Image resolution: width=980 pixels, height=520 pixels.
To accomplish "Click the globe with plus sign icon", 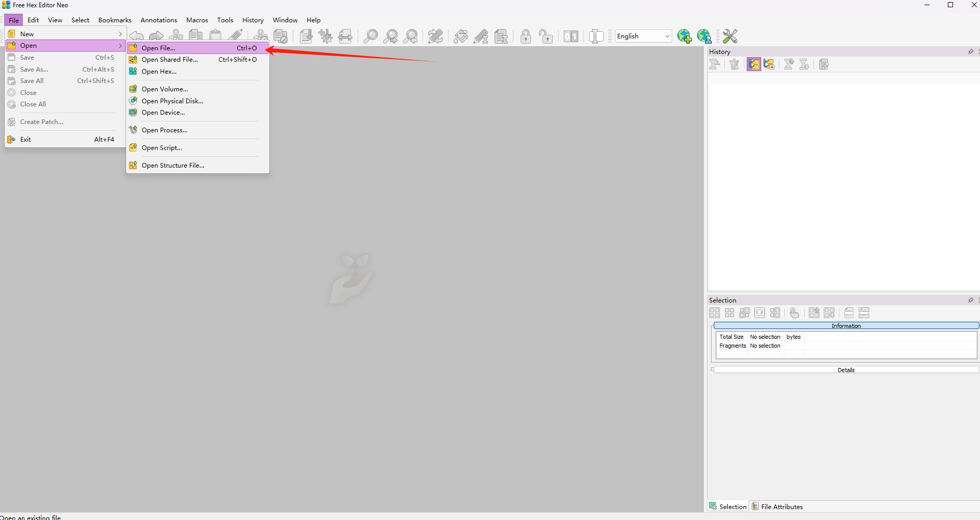I will [684, 36].
